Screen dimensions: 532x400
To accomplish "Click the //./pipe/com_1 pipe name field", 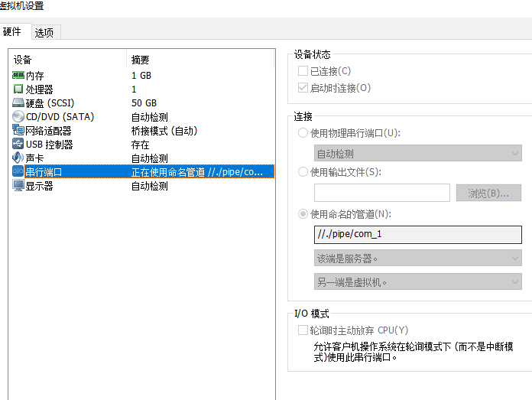I will 417,235.
